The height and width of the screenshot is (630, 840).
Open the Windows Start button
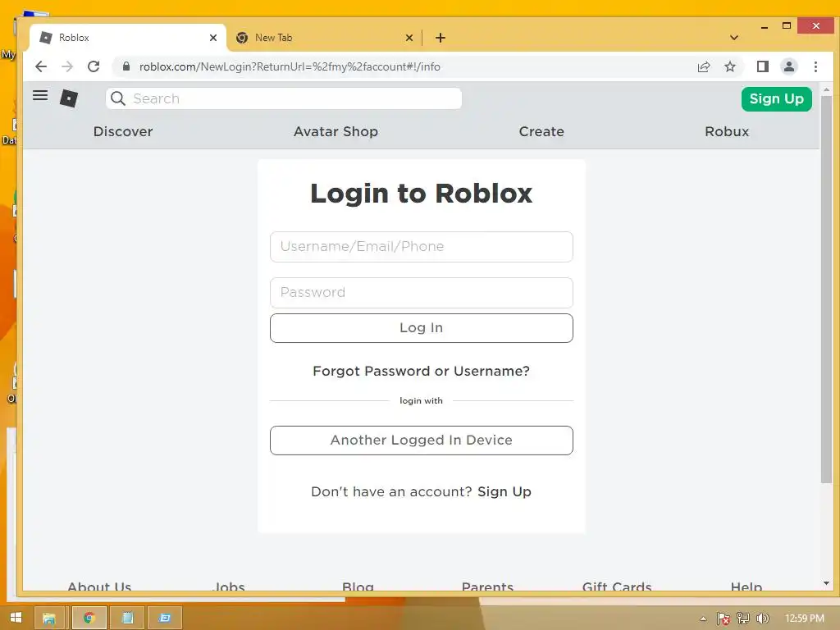(x=16, y=618)
